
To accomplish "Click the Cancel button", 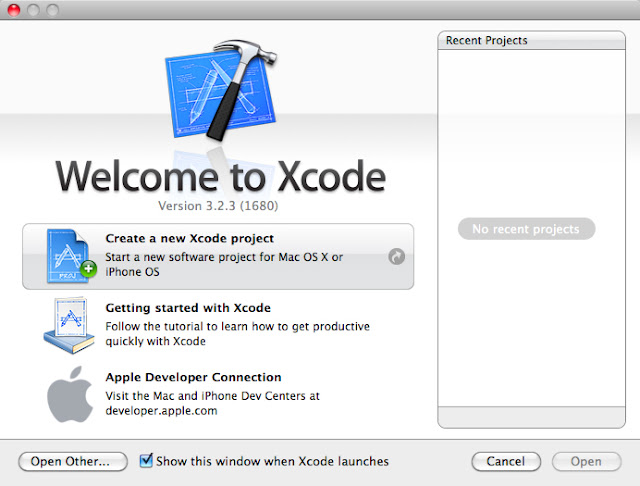I will click(x=506, y=462).
